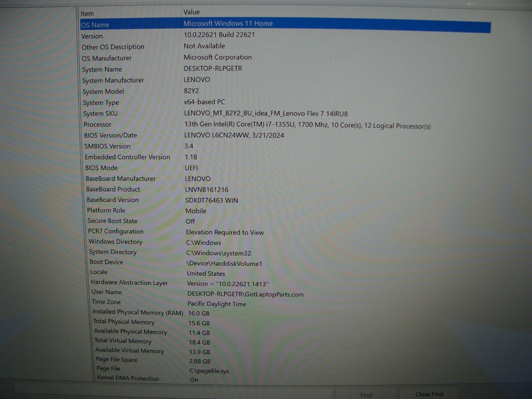Click the Find button
The height and width of the screenshot is (399, 532).
coord(366,395)
